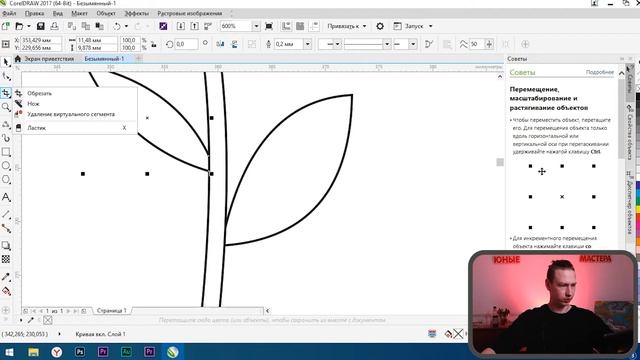This screenshot has height=360, width=640.
Task: Click the New document icon
Action: [5, 26]
